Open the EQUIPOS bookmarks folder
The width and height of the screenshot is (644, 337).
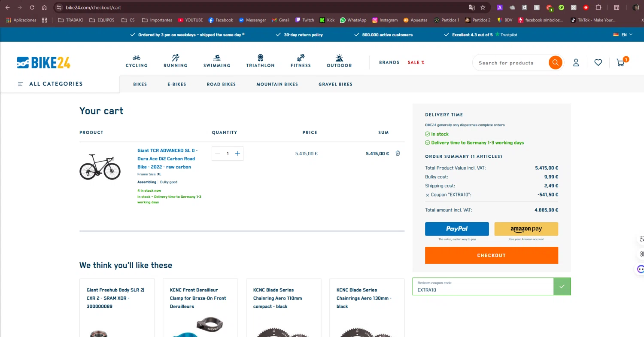click(102, 20)
